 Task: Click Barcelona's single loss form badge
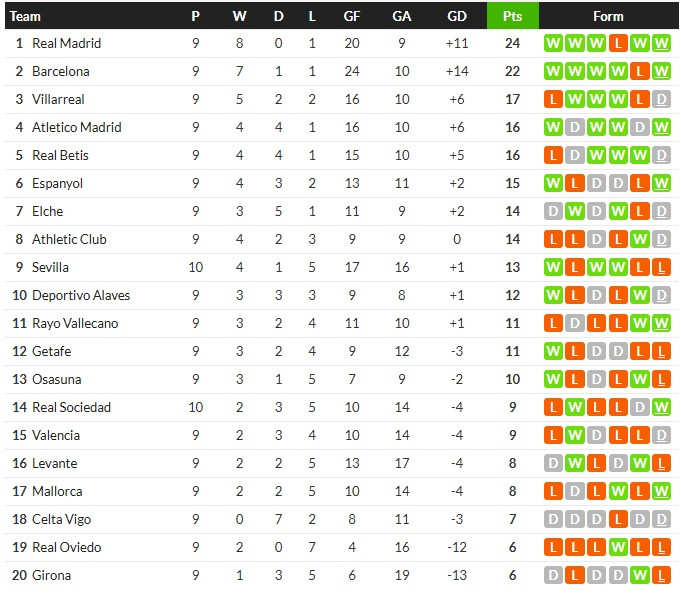point(640,72)
